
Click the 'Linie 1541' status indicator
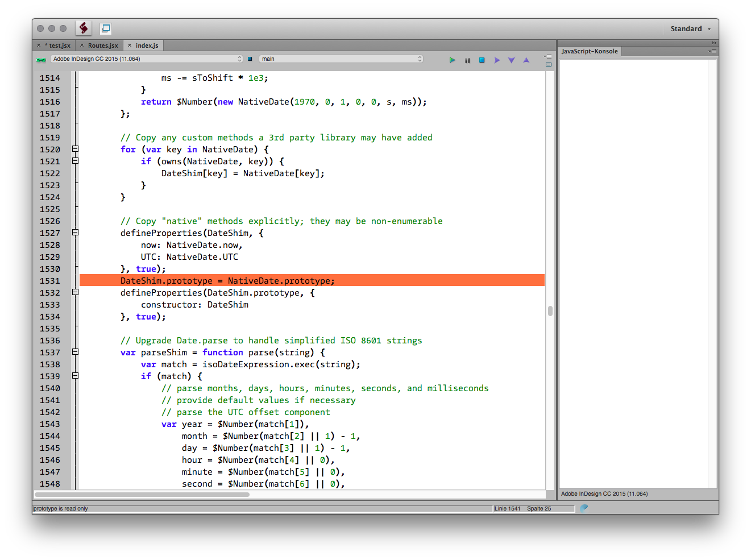point(507,509)
